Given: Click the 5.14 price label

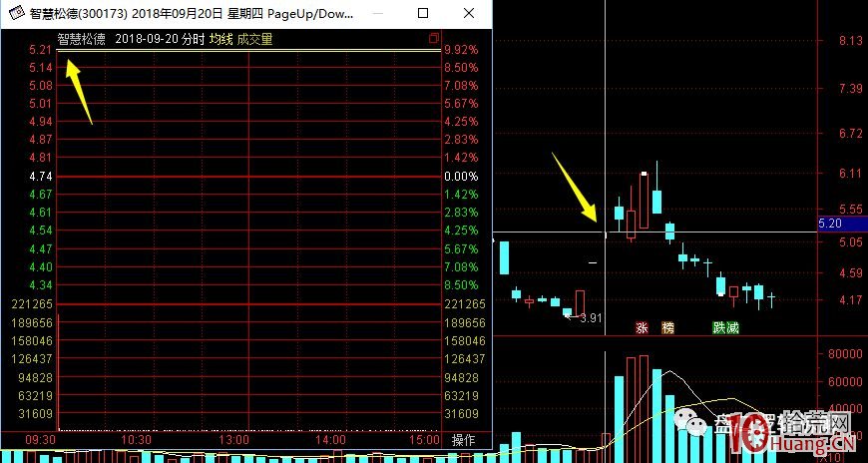Looking at the screenshot, I should click(x=40, y=68).
